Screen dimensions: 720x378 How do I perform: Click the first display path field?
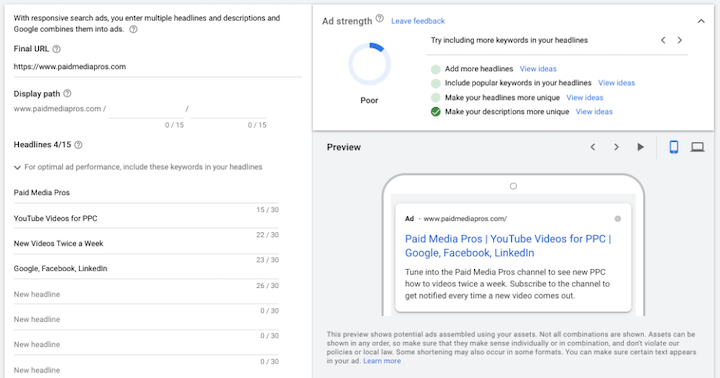[146, 109]
